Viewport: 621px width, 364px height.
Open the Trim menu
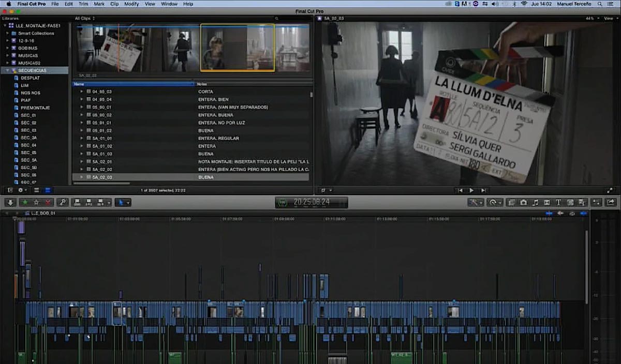[83, 4]
